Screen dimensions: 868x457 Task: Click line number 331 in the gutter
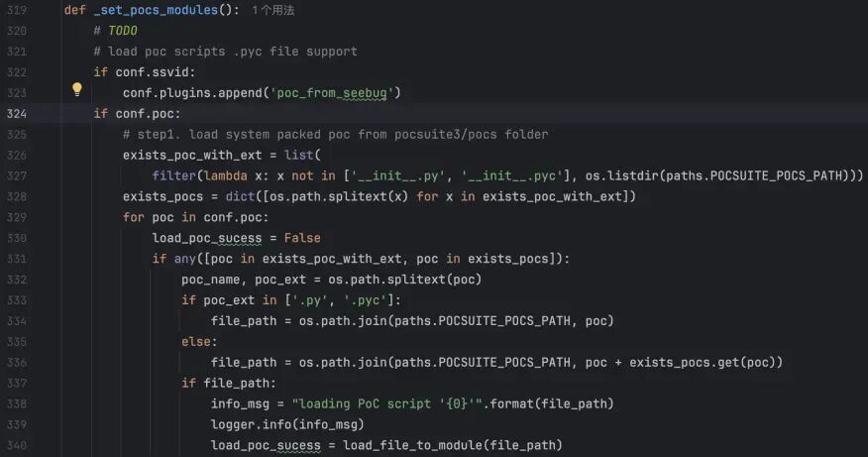click(17, 259)
